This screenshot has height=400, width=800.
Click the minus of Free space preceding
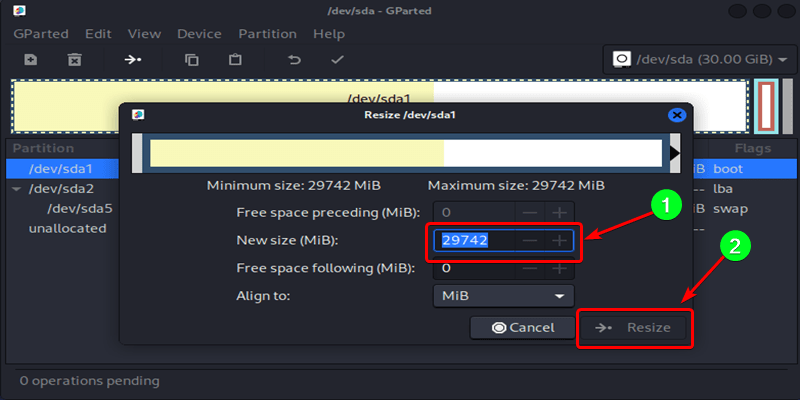531,212
